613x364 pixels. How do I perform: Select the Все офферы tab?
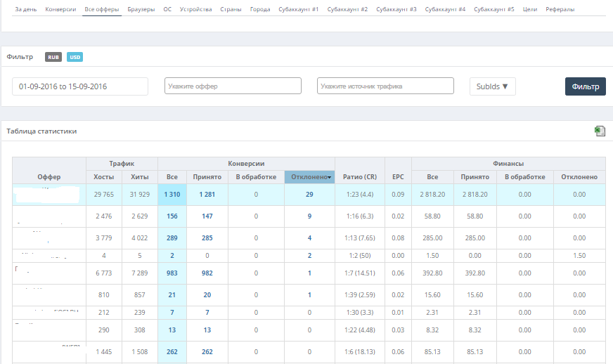click(102, 9)
